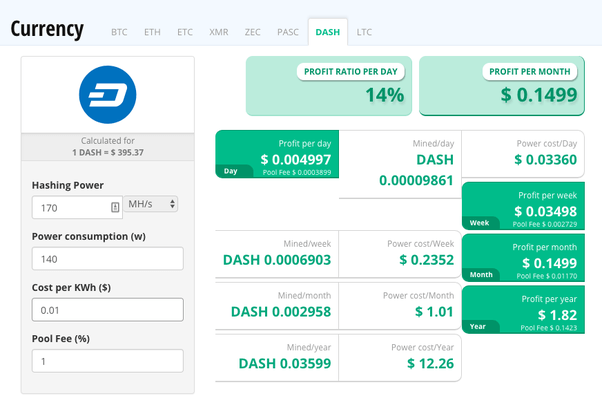602x396 pixels.
Task: Switch to the ETH currency tab
Action: coord(152,32)
